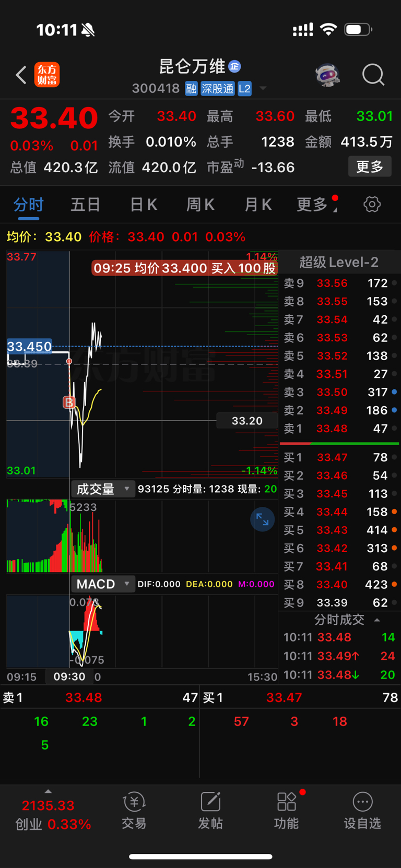The height and width of the screenshot is (868, 401).
Task: Select the 买5 33.43 order row
Action: point(339,530)
